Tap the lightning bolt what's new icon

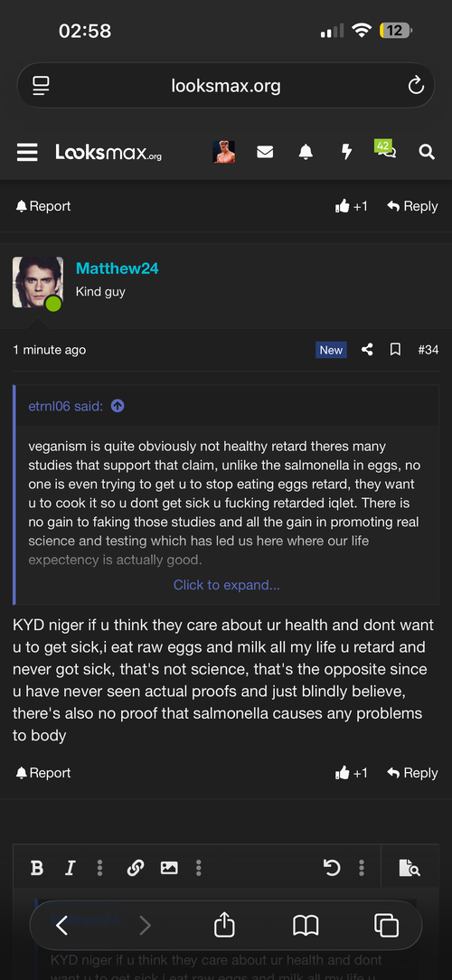pyautogui.click(x=346, y=152)
